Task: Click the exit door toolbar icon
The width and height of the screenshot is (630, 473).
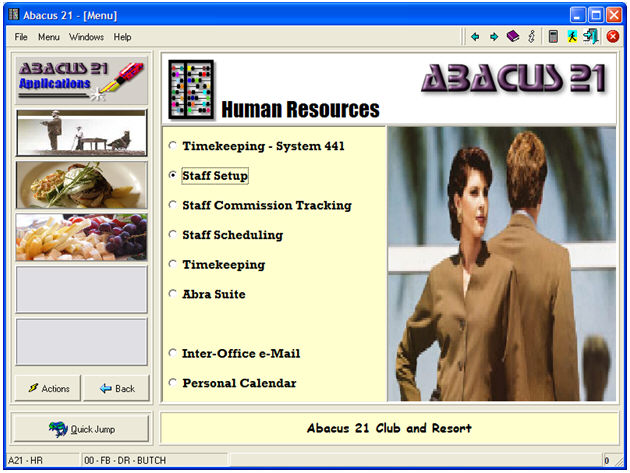Action: point(591,37)
